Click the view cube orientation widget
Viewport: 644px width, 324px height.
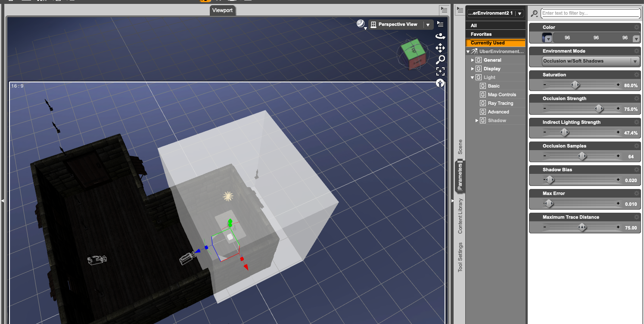click(414, 54)
